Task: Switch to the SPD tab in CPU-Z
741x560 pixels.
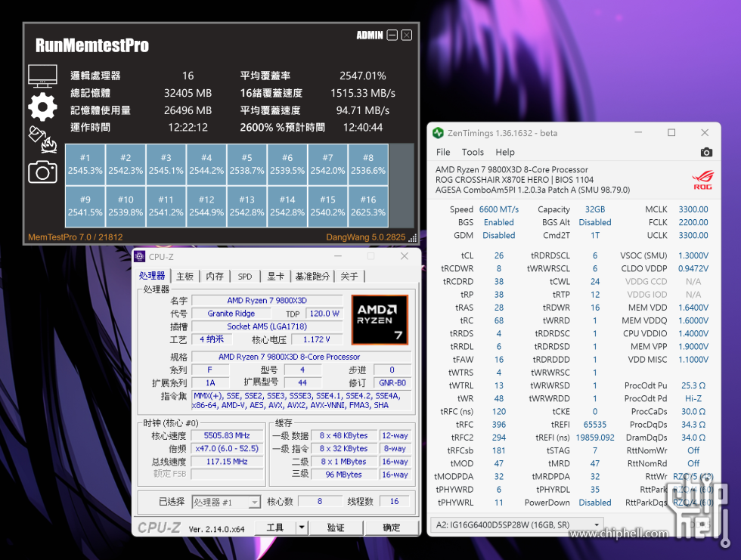Action: point(245,277)
